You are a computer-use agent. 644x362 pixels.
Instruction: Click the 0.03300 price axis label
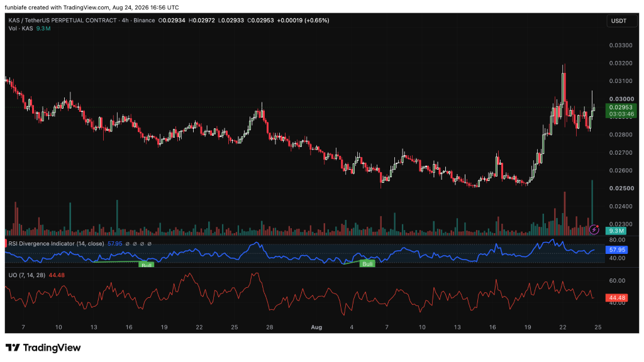pos(621,45)
